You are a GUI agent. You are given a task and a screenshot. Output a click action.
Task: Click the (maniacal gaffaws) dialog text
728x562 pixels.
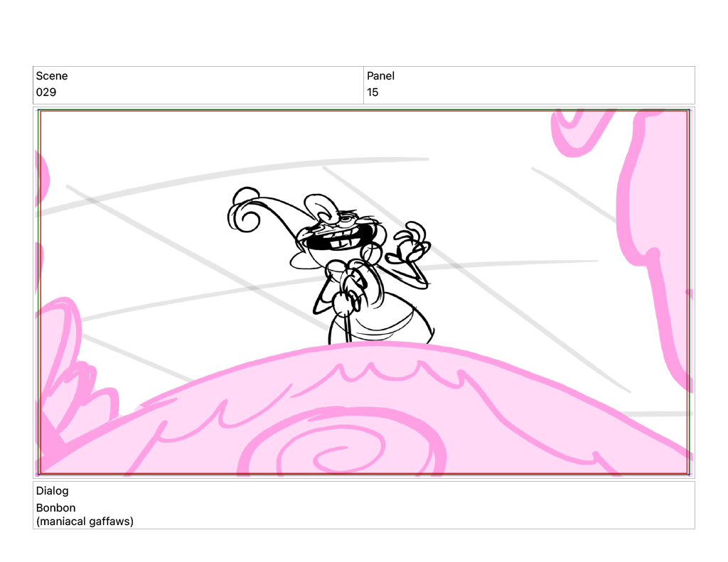[85, 522]
